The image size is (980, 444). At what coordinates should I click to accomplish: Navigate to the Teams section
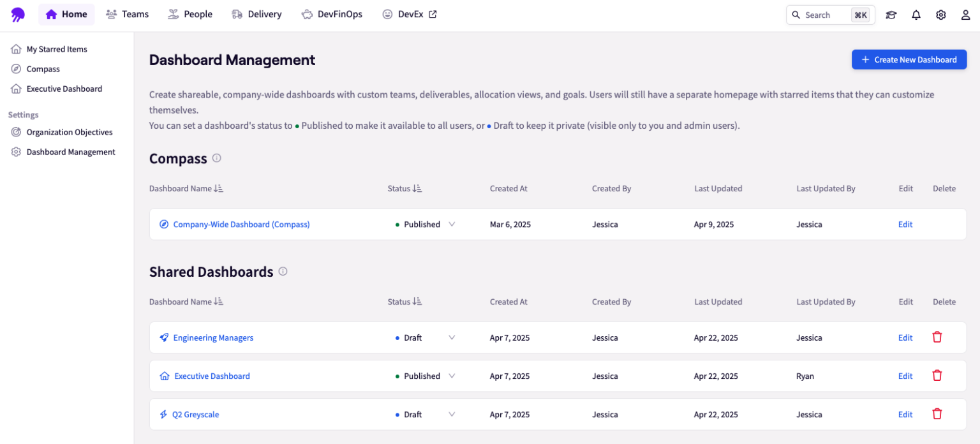click(x=127, y=14)
